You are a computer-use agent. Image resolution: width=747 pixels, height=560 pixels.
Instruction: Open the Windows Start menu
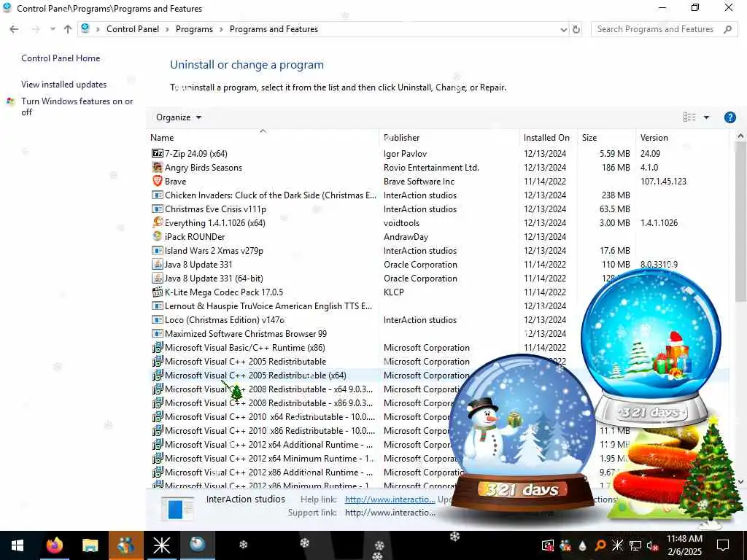(18, 545)
